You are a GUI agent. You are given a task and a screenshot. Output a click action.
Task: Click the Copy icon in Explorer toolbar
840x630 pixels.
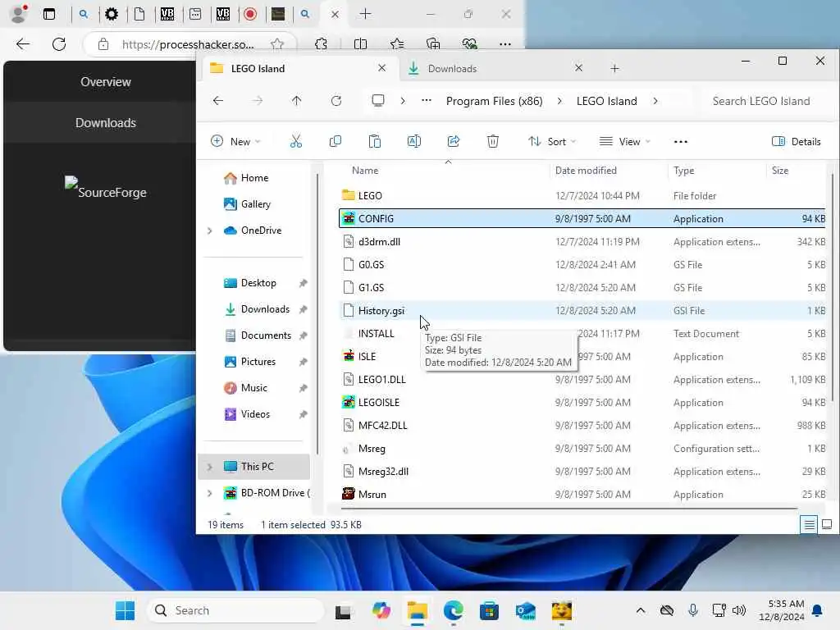[336, 141]
